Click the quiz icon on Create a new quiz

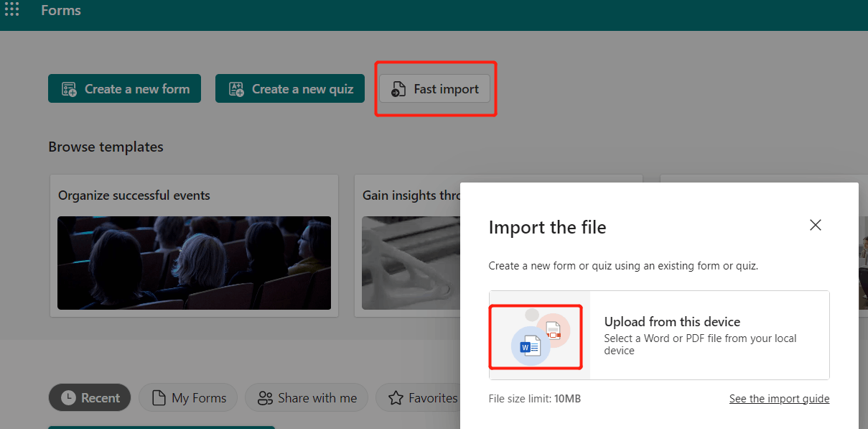[236, 89]
